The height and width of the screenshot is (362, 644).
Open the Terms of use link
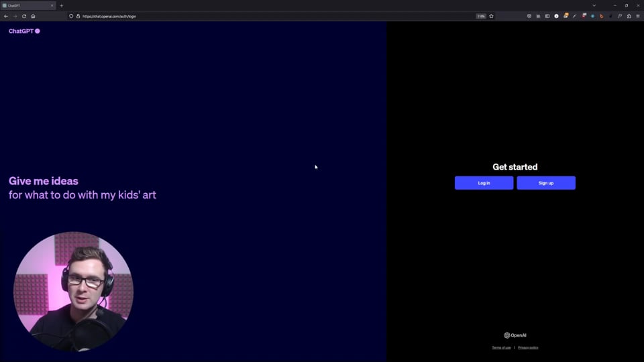[x=501, y=348]
